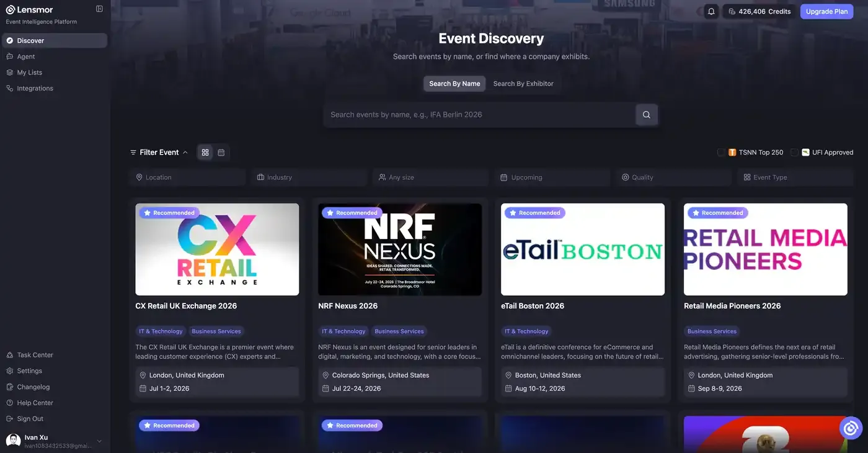Click the Colorado Springs, United States text
Image resolution: width=868 pixels, height=453 pixels.
[x=381, y=375]
